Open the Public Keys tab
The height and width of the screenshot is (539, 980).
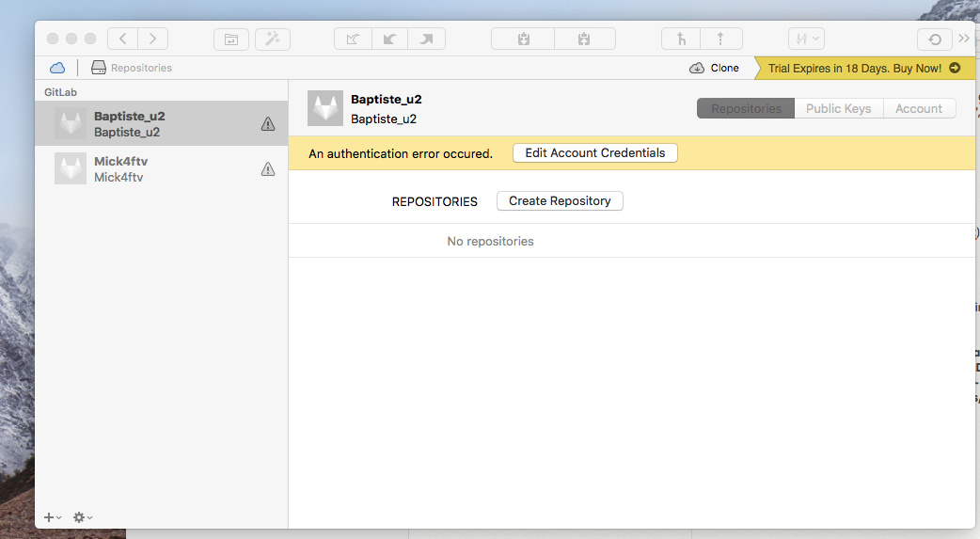(x=838, y=109)
